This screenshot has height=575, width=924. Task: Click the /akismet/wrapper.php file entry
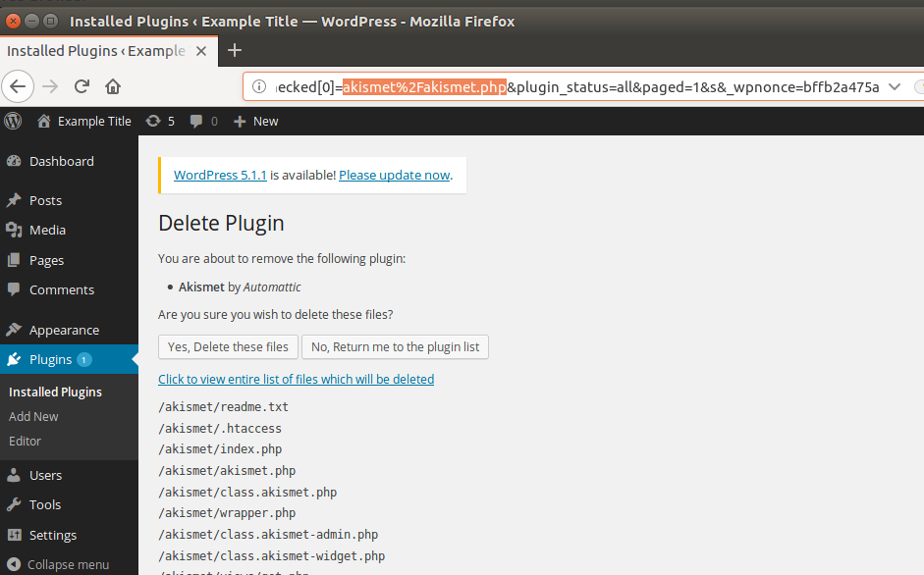pyautogui.click(x=227, y=512)
